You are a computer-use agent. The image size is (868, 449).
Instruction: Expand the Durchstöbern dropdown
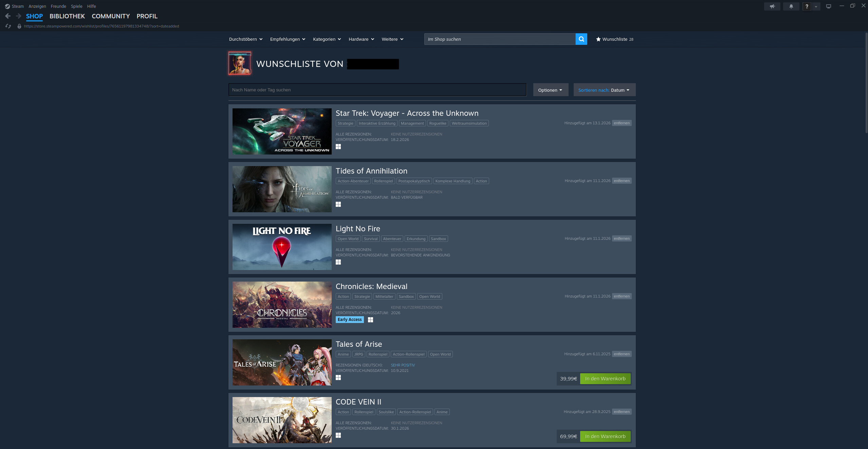(x=246, y=39)
